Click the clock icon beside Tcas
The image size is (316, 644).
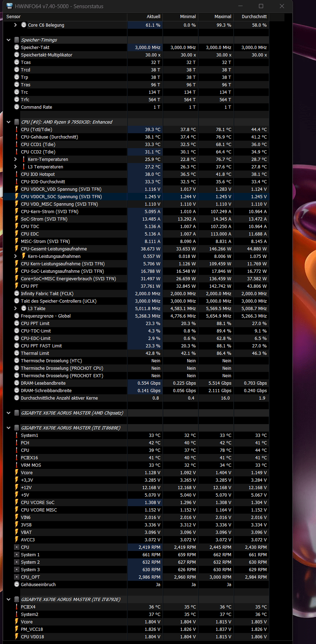[17, 62]
